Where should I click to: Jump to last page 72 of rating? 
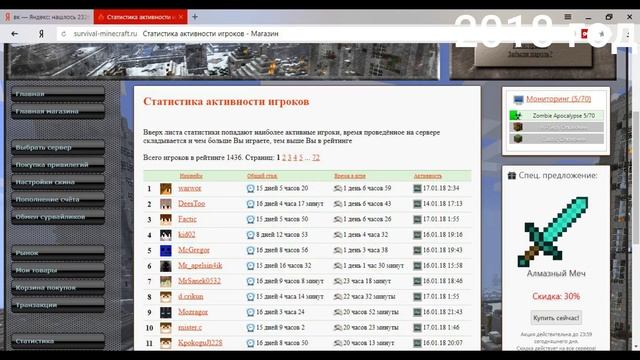click(x=316, y=158)
